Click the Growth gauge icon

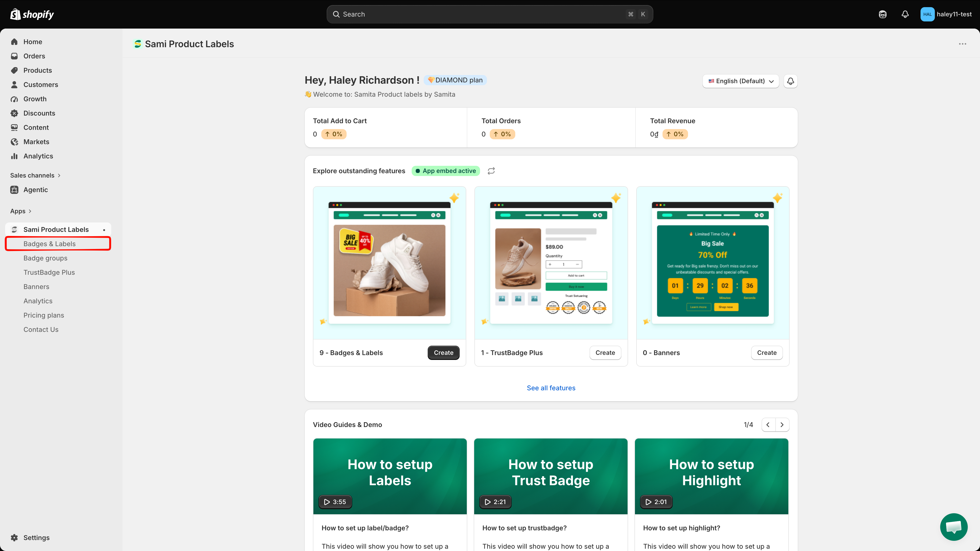pyautogui.click(x=15, y=99)
